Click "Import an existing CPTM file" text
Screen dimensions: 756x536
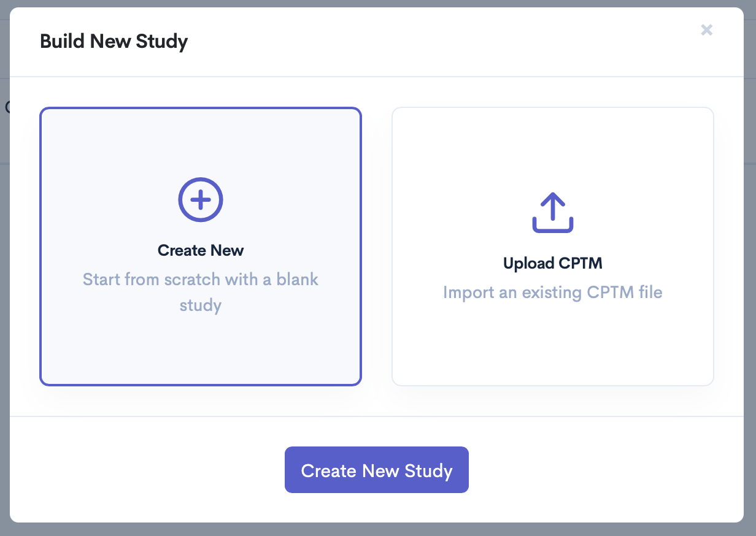(552, 292)
